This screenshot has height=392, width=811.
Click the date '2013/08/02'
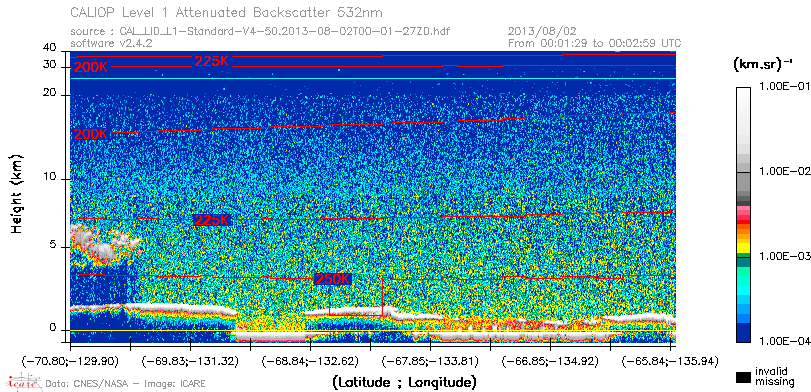542,32
